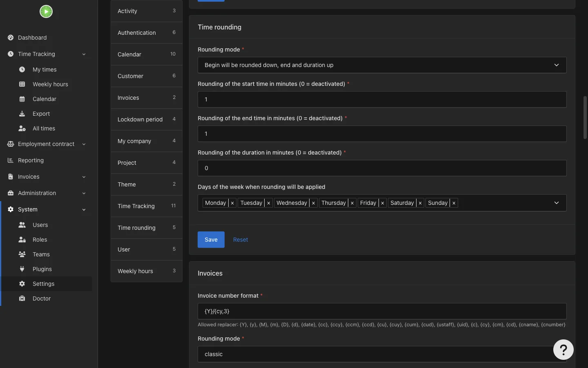Open Invoices settings section in list
This screenshot has height=368, width=588.
tap(147, 98)
